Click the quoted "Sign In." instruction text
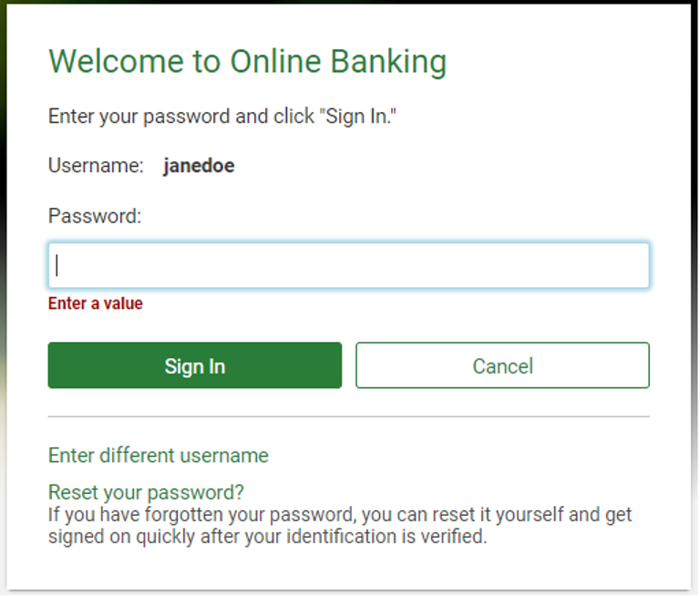The height and width of the screenshot is (596, 700). 358,117
